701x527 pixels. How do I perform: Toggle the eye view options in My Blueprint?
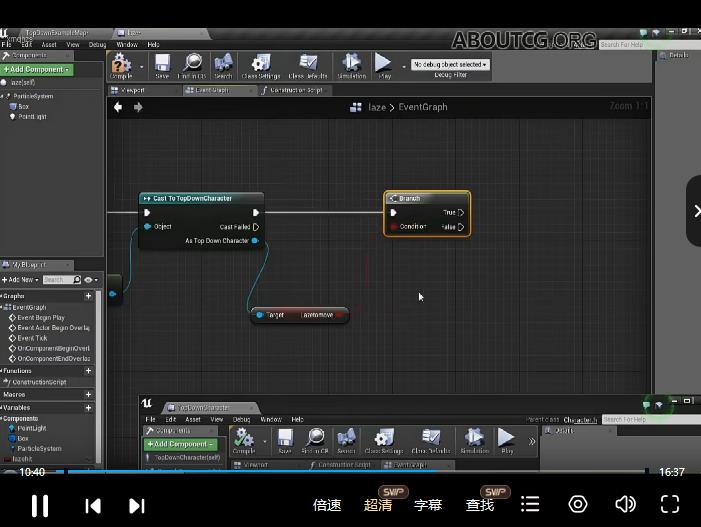[x=90, y=280]
